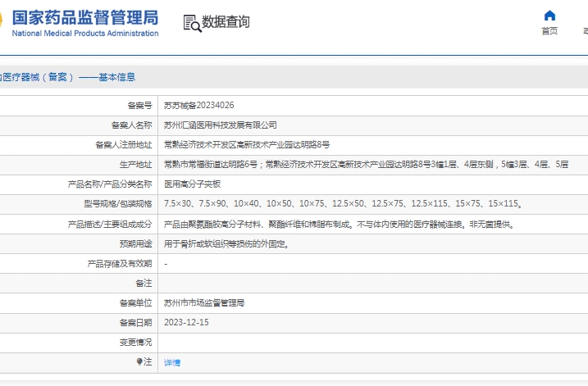The height and width of the screenshot is (386, 588).
Task: Click the 产品描述/主要组成成分 label
Action: tap(110, 225)
